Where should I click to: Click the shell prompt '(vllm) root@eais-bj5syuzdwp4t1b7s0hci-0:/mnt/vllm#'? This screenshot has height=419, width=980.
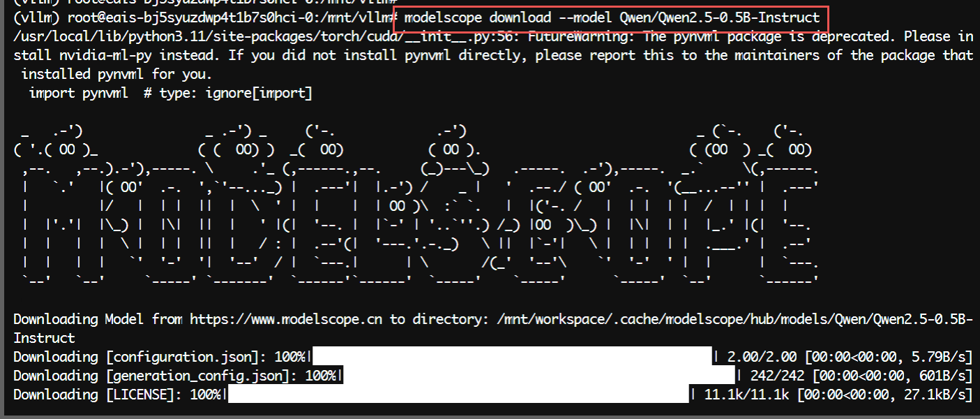(x=205, y=17)
